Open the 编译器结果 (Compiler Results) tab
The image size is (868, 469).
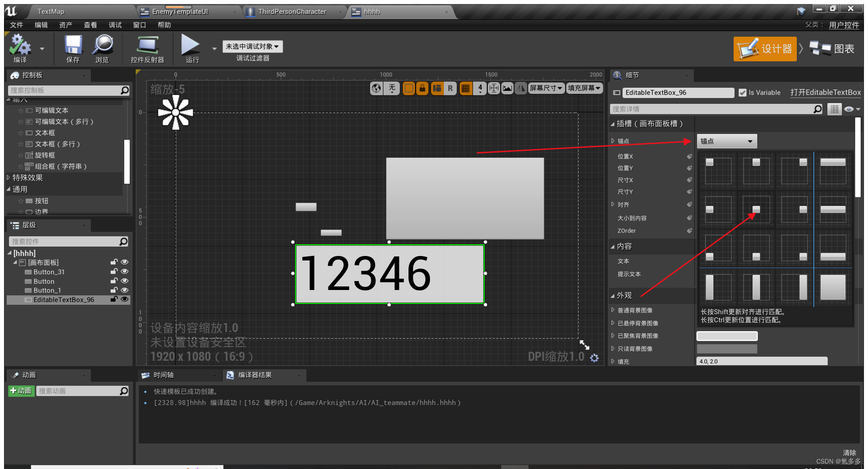click(255, 375)
